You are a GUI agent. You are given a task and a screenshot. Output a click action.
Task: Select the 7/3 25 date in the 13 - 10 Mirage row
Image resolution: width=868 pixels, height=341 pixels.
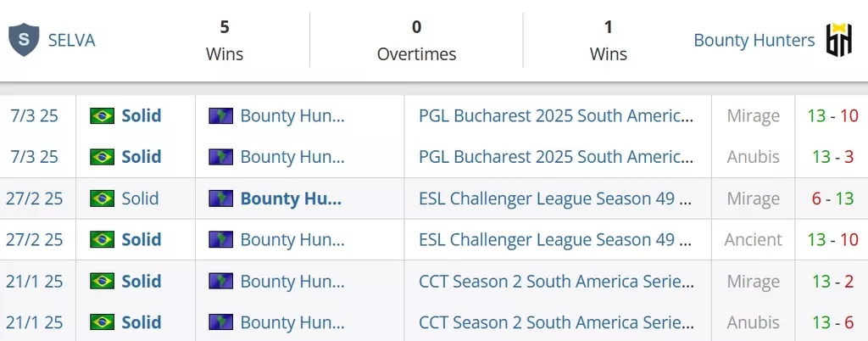[x=34, y=115]
